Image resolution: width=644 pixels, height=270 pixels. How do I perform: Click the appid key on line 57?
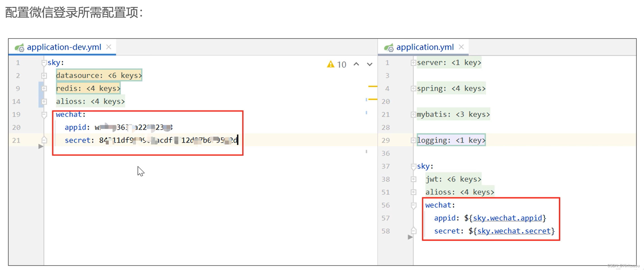(x=445, y=218)
